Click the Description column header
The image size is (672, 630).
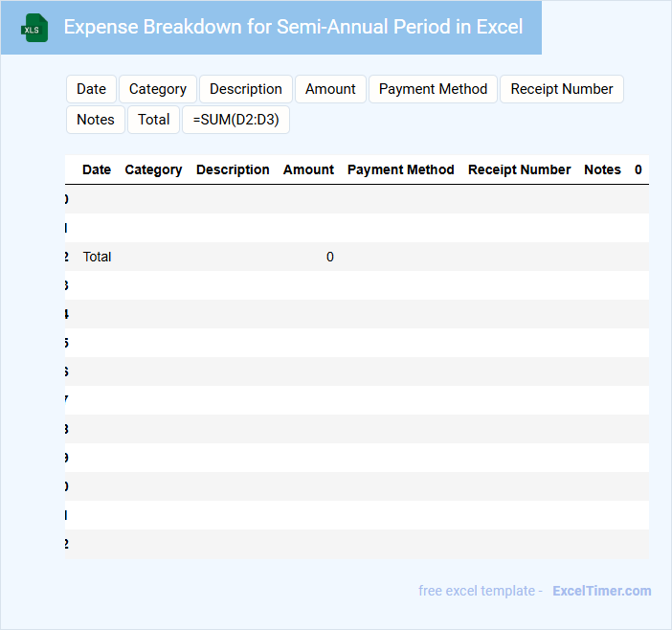[x=233, y=169]
